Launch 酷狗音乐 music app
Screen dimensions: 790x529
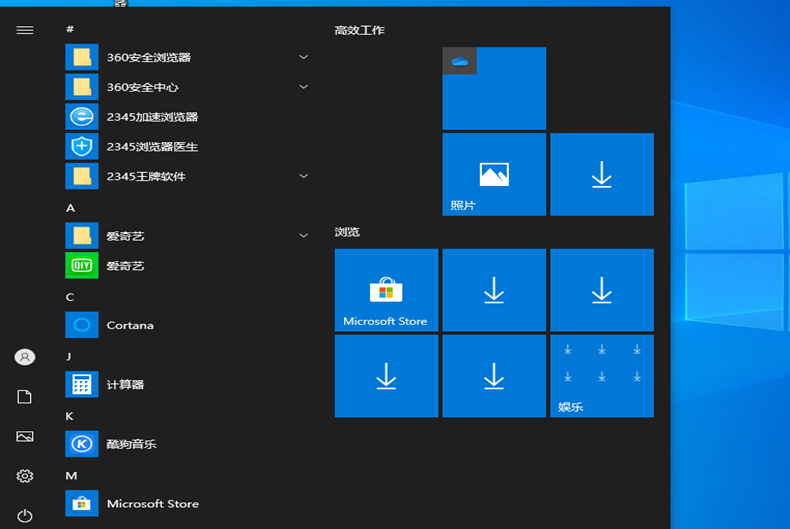131,444
